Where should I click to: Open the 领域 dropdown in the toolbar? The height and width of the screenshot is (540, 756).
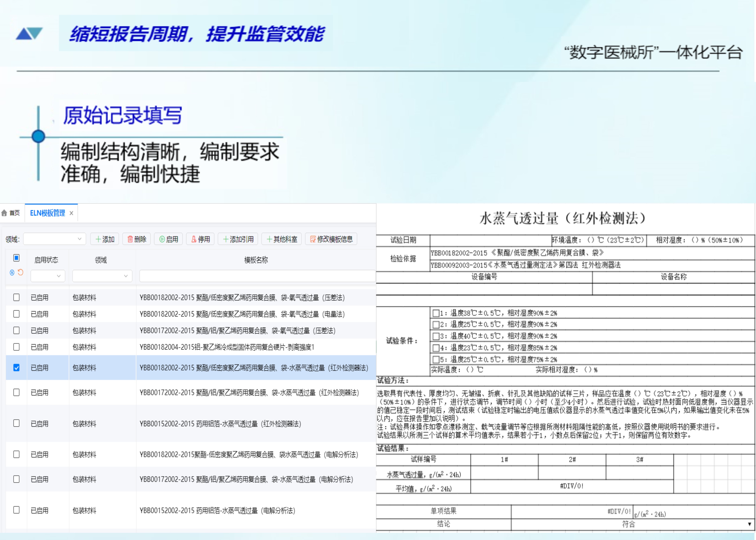[x=55, y=239]
